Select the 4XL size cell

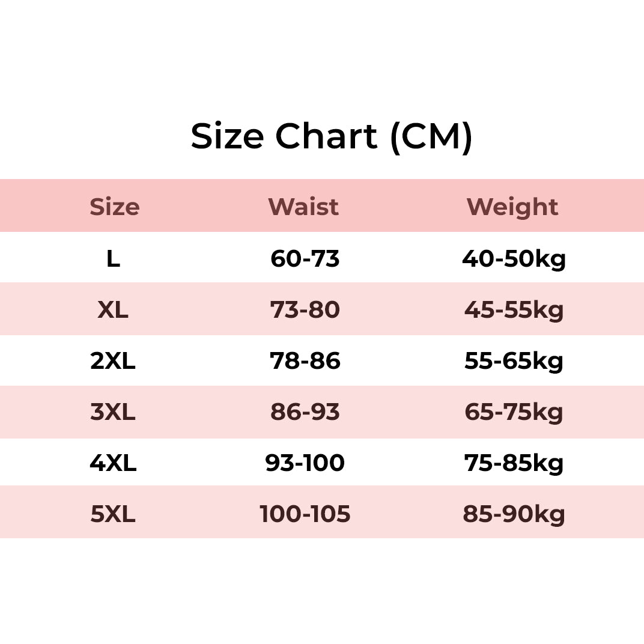click(x=113, y=463)
